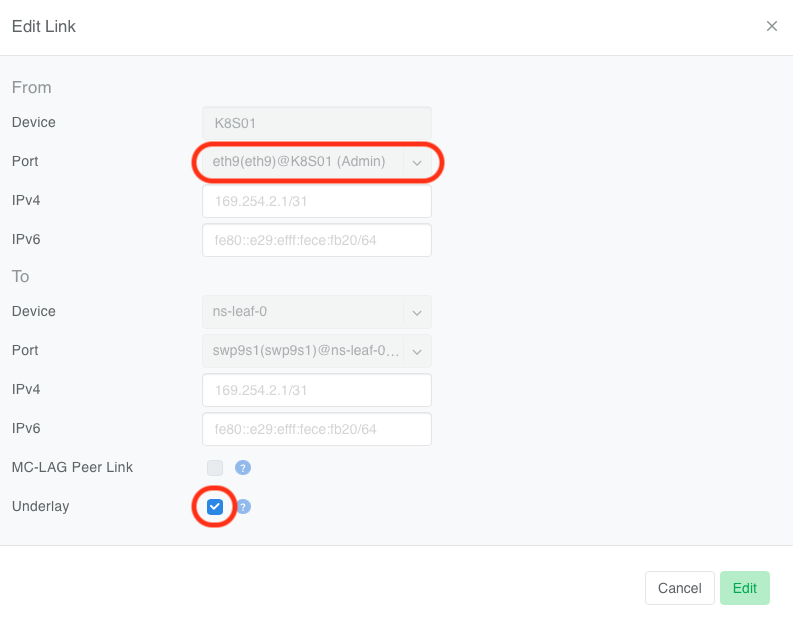This screenshot has width=793, height=628.
Task: Enable the MC-LAG Peer Link checkbox
Action: click(215, 467)
